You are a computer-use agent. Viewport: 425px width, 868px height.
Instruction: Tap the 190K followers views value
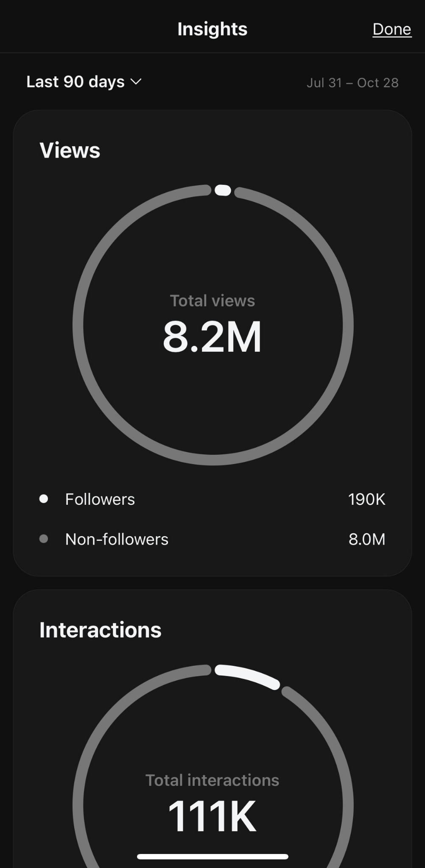click(366, 499)
